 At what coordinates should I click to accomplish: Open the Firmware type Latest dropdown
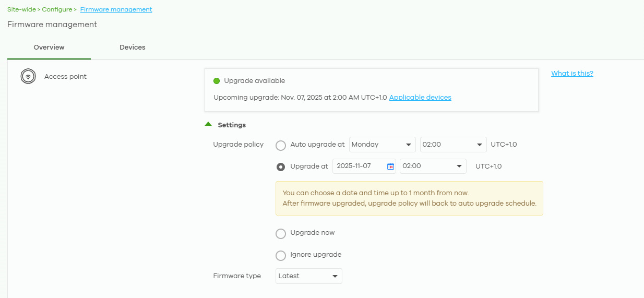(308, 276)
